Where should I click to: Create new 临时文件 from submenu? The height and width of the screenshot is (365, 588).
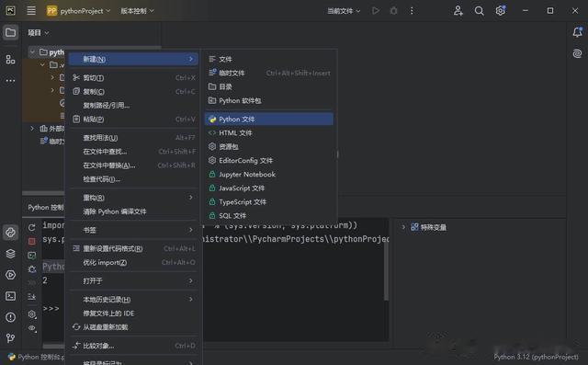(269, 73)
